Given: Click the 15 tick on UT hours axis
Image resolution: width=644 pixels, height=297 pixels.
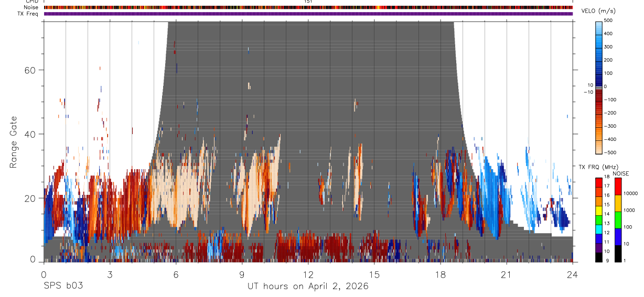Looking at the screenshot, I should tap(374, 274).
